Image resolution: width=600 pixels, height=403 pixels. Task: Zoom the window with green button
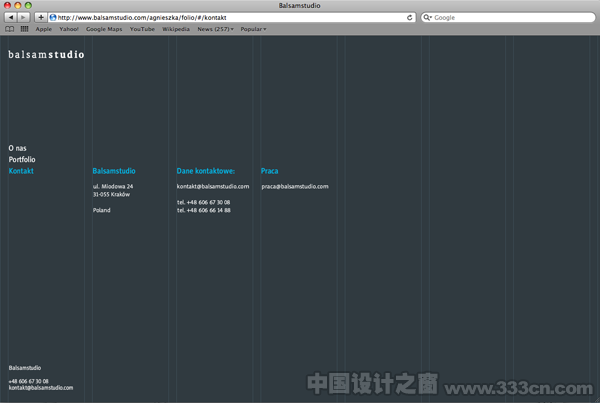coord(28,5)
